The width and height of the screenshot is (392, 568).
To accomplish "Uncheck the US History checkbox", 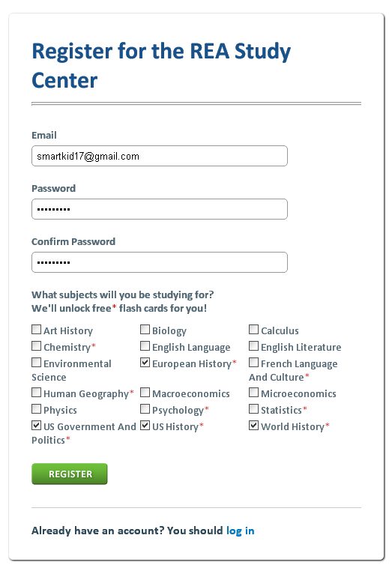I will pos(145,426).
